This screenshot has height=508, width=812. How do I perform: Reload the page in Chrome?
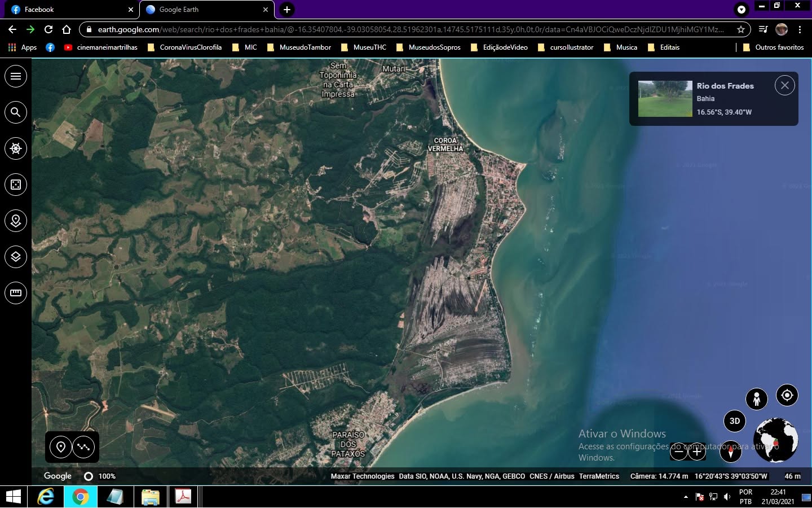[48, 29]
